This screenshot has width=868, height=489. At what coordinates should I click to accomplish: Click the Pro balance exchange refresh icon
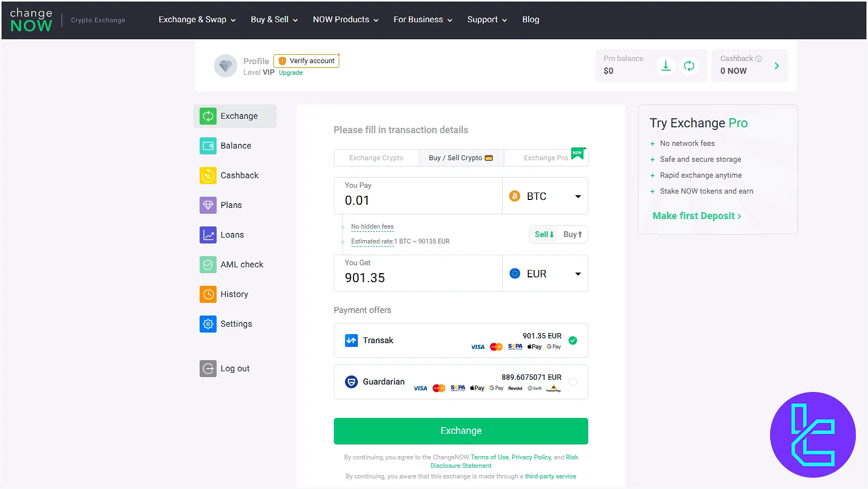[689, 66]
